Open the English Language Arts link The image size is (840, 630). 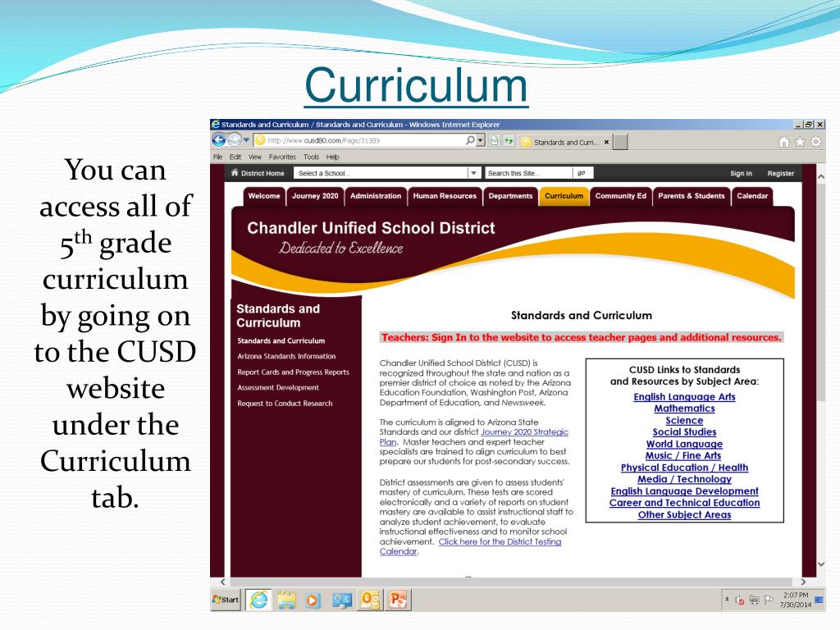tap(685, 397)
